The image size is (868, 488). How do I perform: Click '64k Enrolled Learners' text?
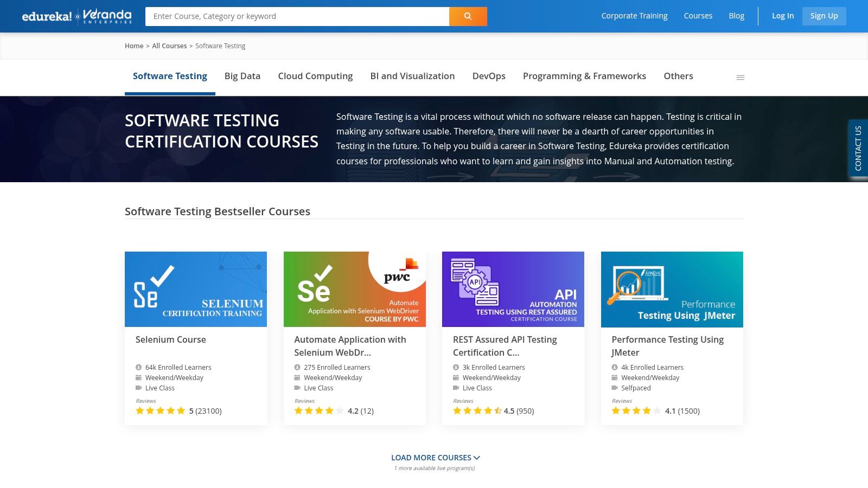(x=178, y=367)
